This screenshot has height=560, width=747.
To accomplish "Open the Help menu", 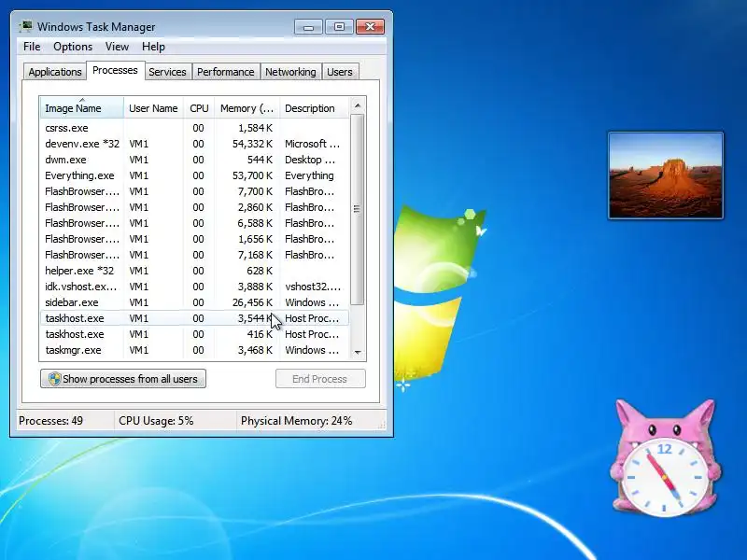I will pos(153,47).
